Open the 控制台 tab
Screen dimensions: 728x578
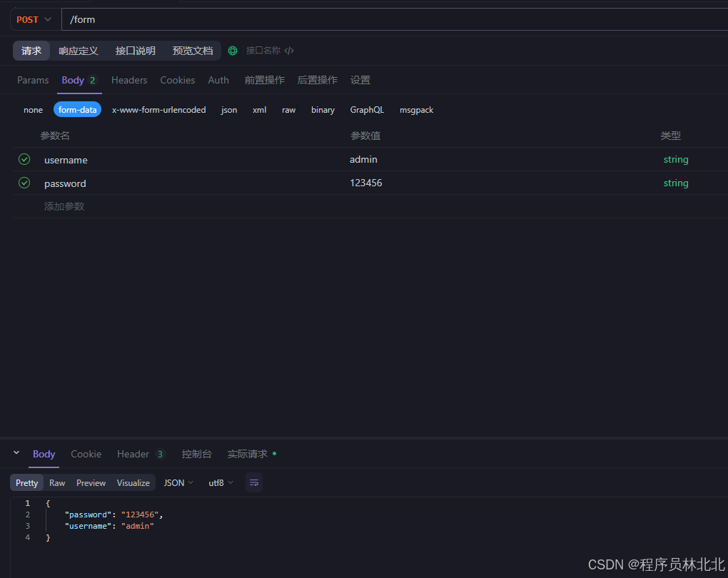(x=196, y=454)
